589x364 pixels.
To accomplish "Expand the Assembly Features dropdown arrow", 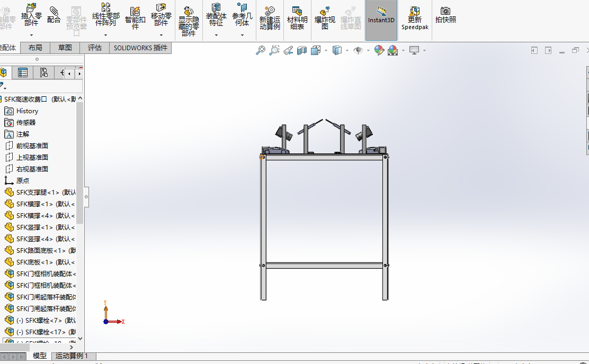I will point(216,35).
